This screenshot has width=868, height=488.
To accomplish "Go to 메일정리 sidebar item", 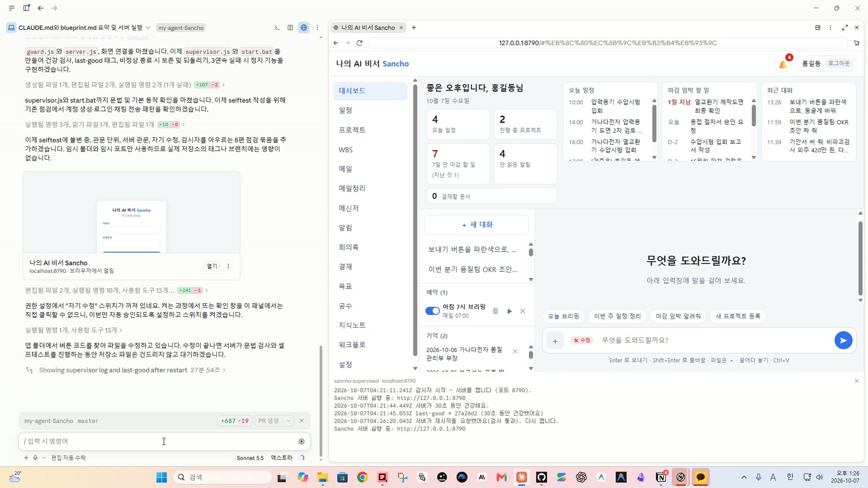I will (x=370, y=188).
